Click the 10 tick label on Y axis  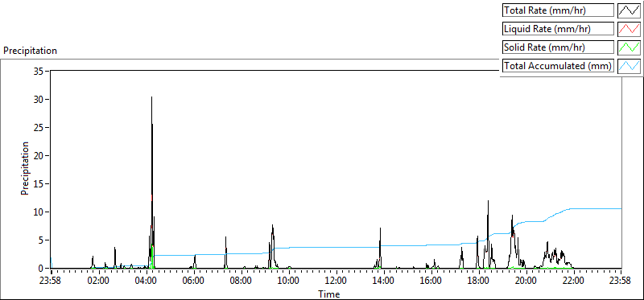coord(39,212)
